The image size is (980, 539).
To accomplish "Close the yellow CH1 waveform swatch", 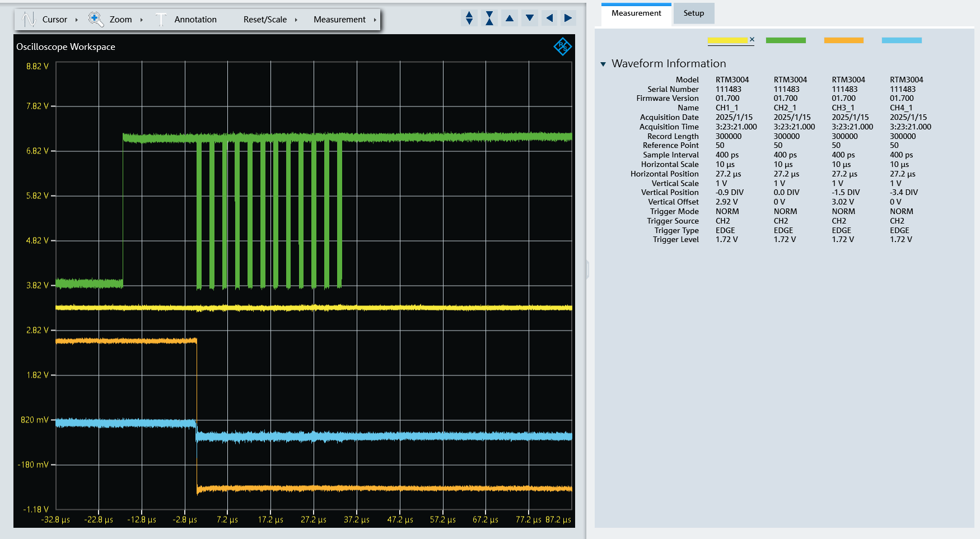I will coord(752,39).
